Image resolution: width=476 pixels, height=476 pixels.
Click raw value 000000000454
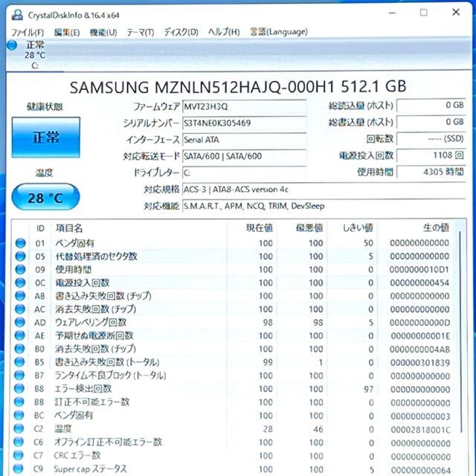[x=419, y=283]
